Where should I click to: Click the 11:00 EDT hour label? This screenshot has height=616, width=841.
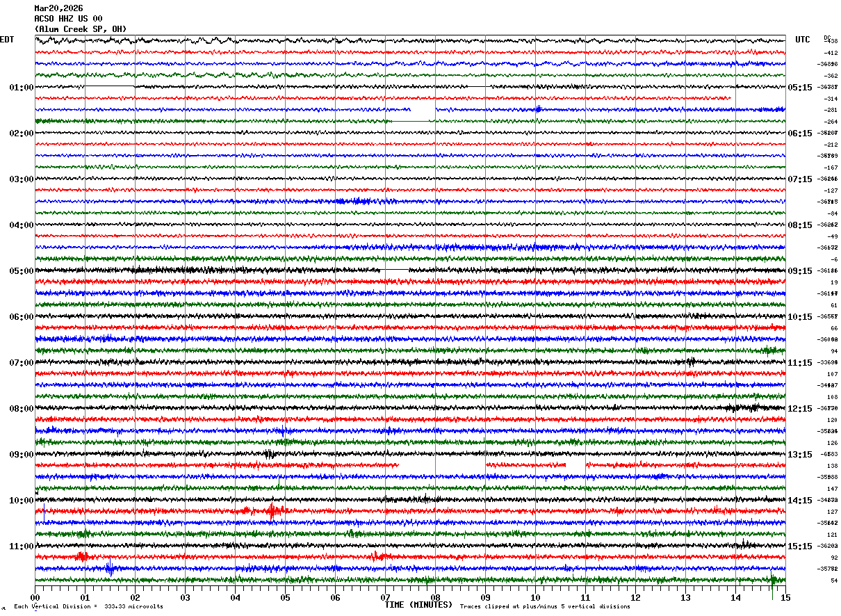tap(22, 546)
